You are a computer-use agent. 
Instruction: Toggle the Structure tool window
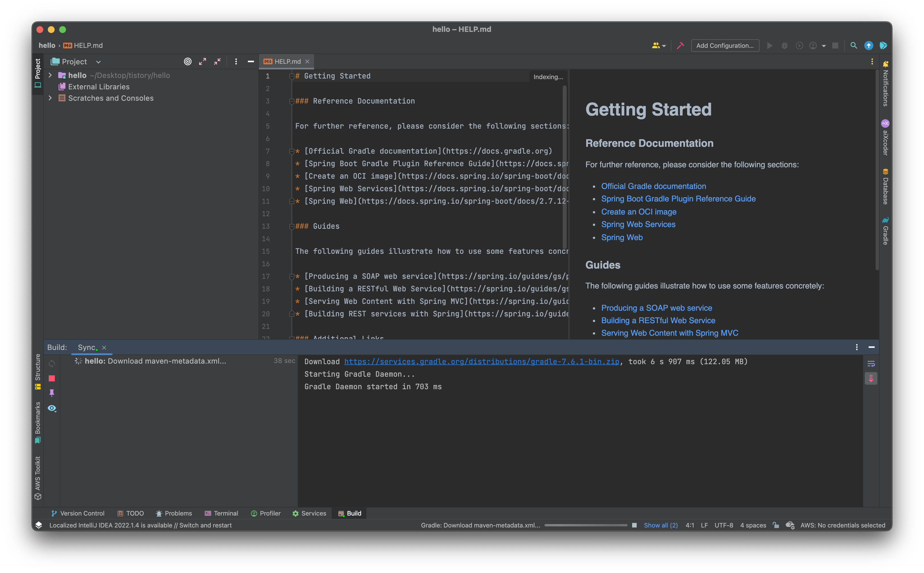(x=38, y=371)
